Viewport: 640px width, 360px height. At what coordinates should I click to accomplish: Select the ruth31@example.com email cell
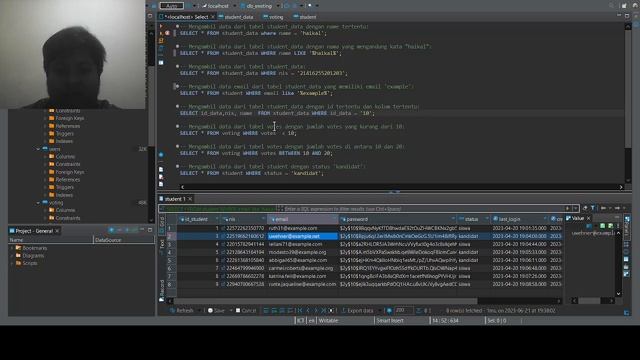click(x=302, y=228)
